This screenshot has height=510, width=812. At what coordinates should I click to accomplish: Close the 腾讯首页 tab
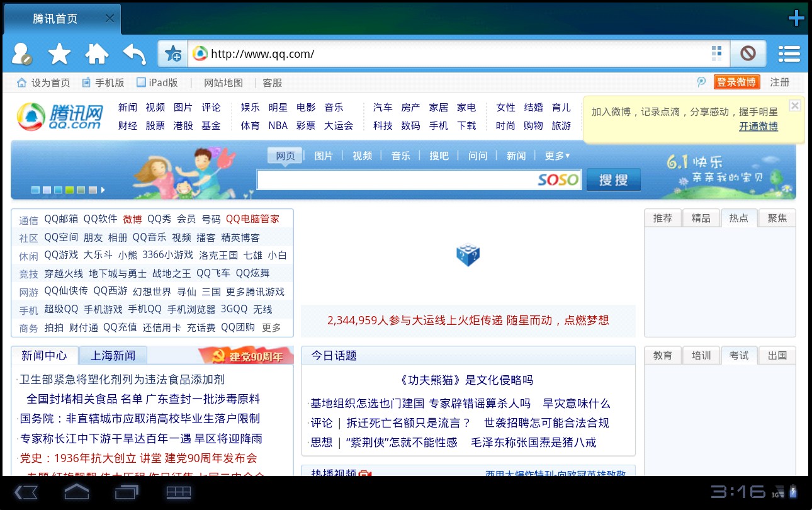click(x=110, y=18)
